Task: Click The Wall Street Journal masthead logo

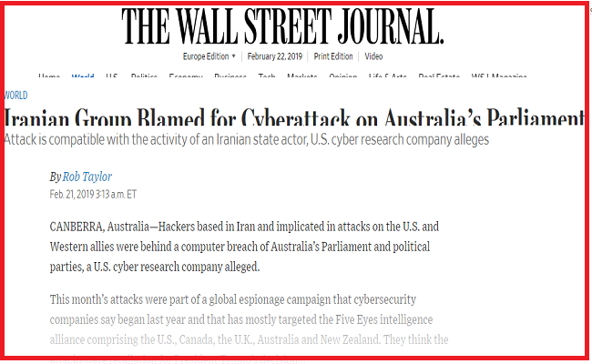Action: (282, 26)
